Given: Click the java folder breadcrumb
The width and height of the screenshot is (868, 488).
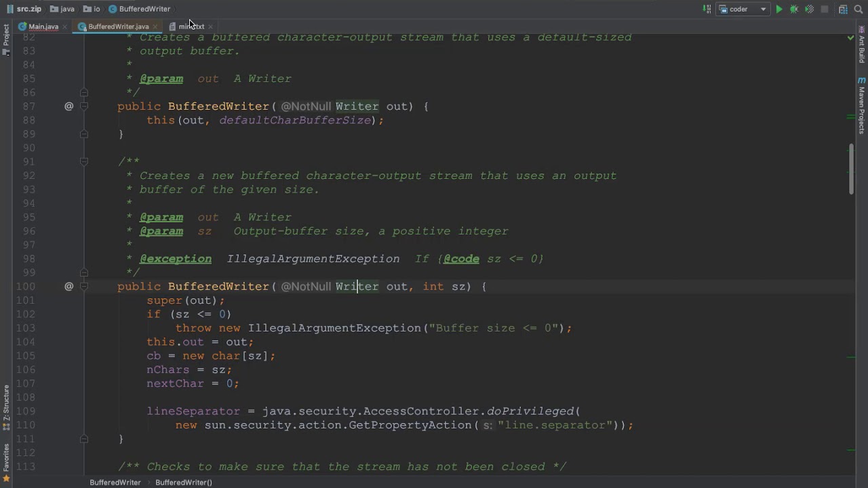Looking at the screenshot, I should [x=62, y=9].
